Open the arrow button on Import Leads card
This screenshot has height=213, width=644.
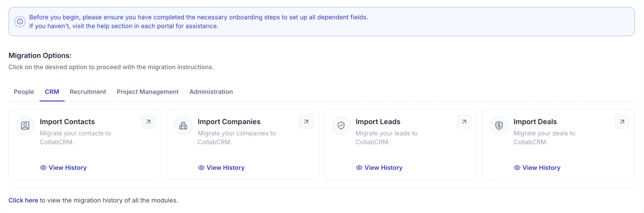point(464,122)
